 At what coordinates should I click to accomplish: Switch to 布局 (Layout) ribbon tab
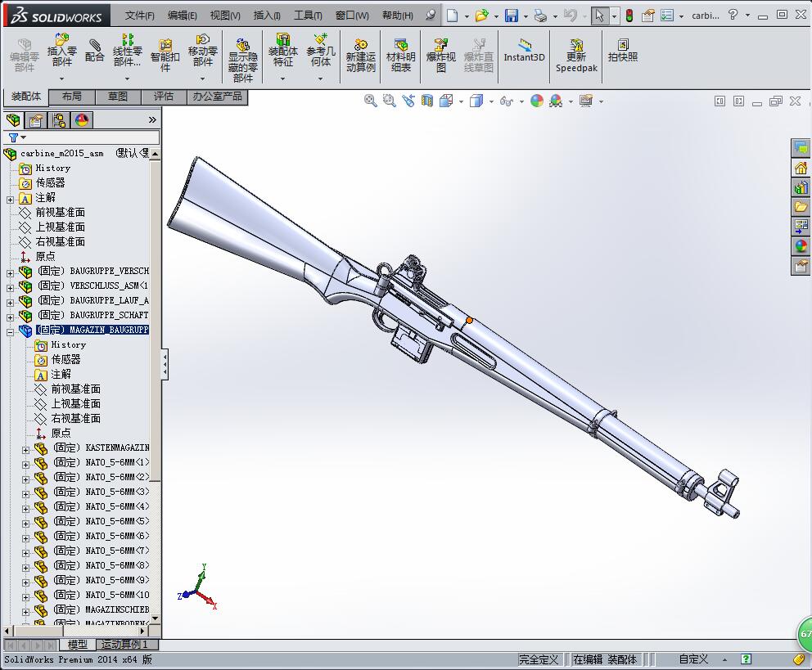[71, 97]
